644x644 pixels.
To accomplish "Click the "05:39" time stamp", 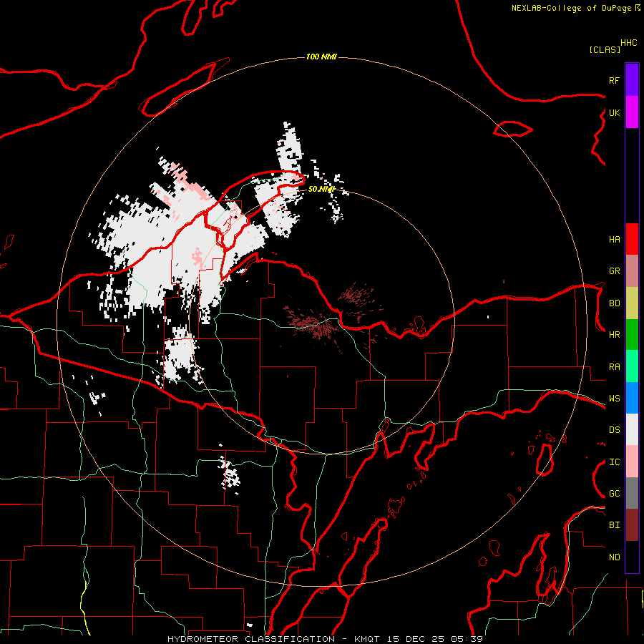I will pos(467,639).
